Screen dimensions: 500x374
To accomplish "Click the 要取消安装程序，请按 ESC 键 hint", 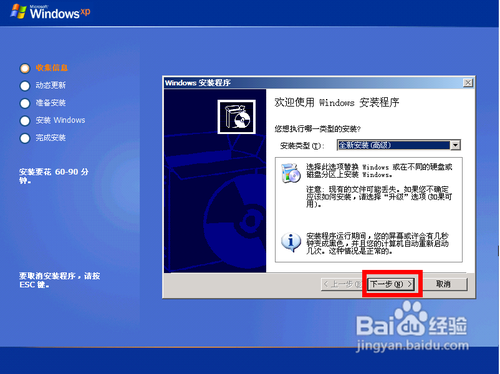I will (x=59, y=280).
